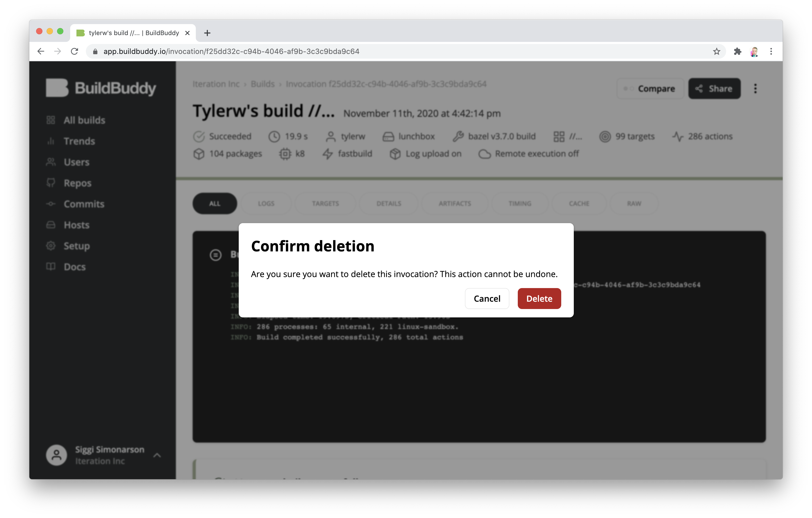Click the Docs book icon

(51, 266)
